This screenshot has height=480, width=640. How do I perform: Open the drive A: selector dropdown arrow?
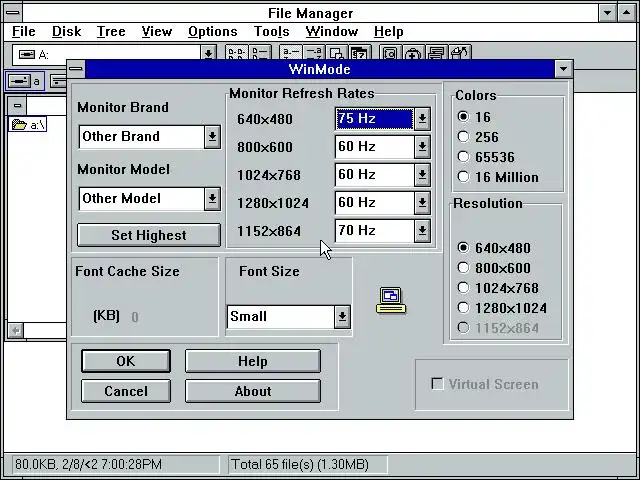click(x=208, y=54)
